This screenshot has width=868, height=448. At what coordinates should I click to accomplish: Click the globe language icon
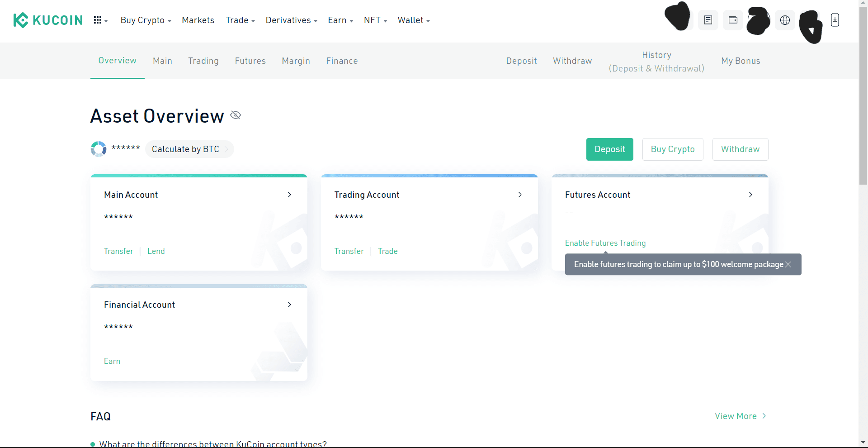coord(785,20)
